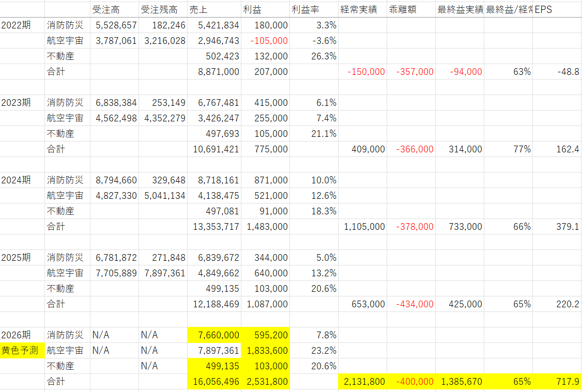The height and width of the screenshot is (392, 582).
Task: Select the red -434,000 cell
Action: 411,304
